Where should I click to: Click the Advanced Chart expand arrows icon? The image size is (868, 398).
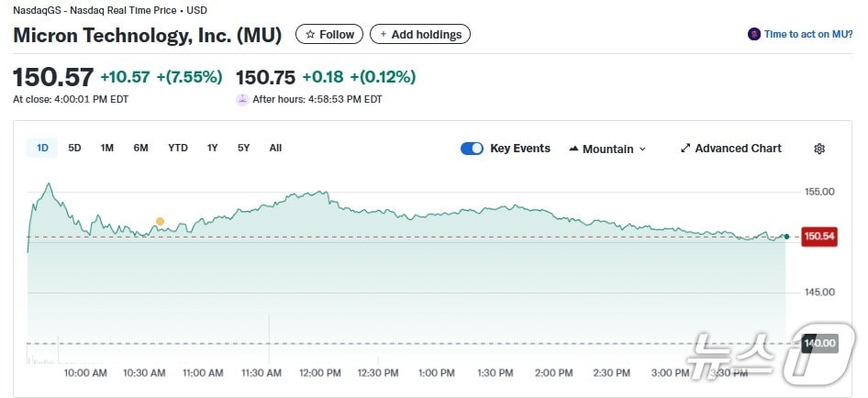(x=685, y=149)
